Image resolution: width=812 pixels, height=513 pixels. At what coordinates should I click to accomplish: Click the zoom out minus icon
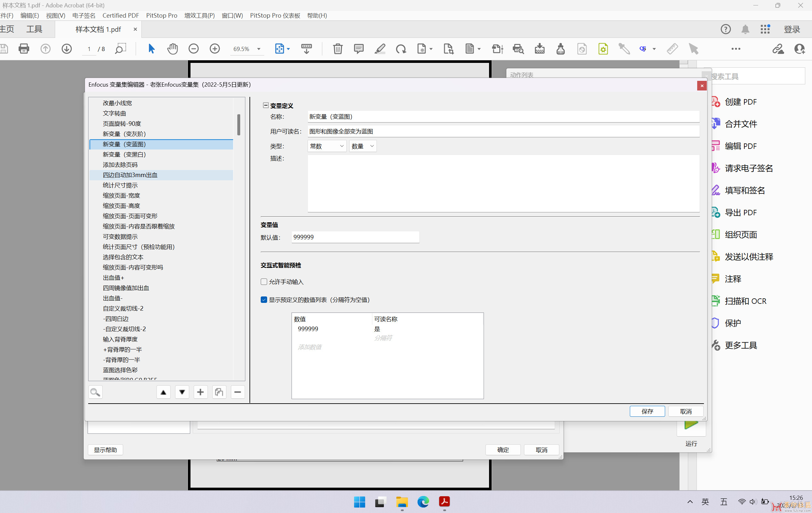pyautogui.click(x=194, y=49)
